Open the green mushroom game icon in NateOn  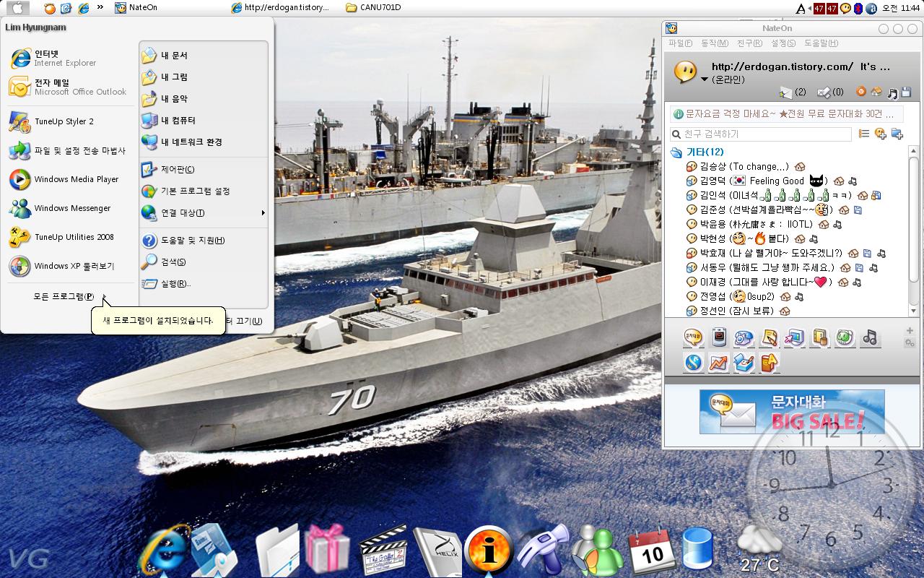tap(845, 337)
